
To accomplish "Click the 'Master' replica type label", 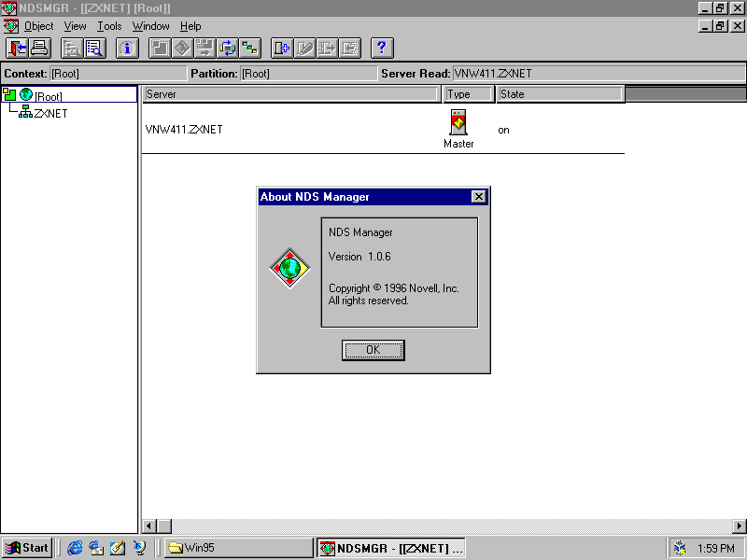I will [458, 144].
